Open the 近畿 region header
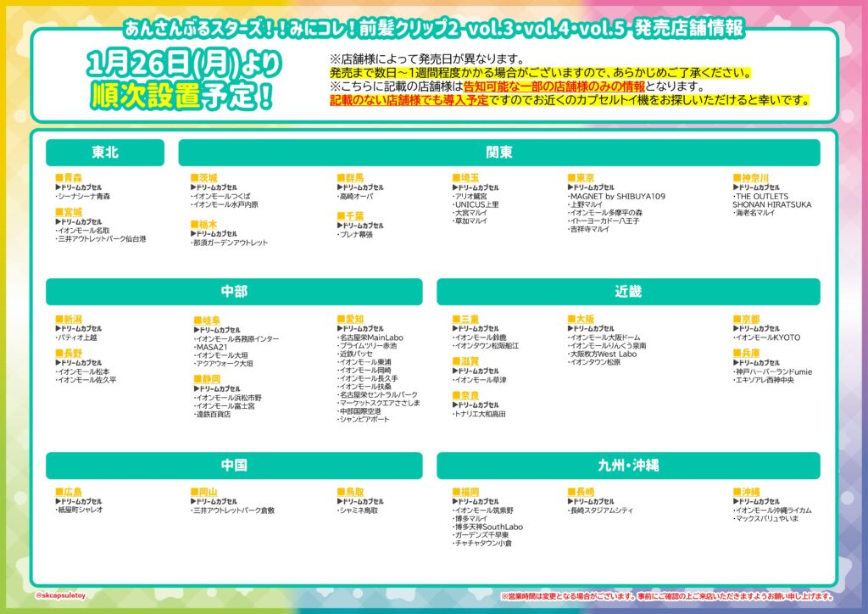The width and height of the screenshot is (868, 614). (x=628, y=292)
